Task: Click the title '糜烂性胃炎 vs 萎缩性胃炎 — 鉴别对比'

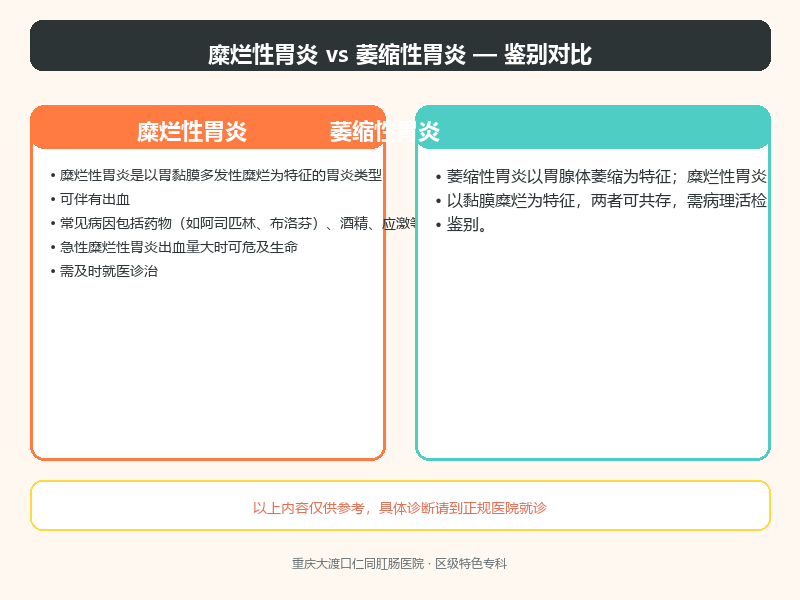Action: (400, 54)
